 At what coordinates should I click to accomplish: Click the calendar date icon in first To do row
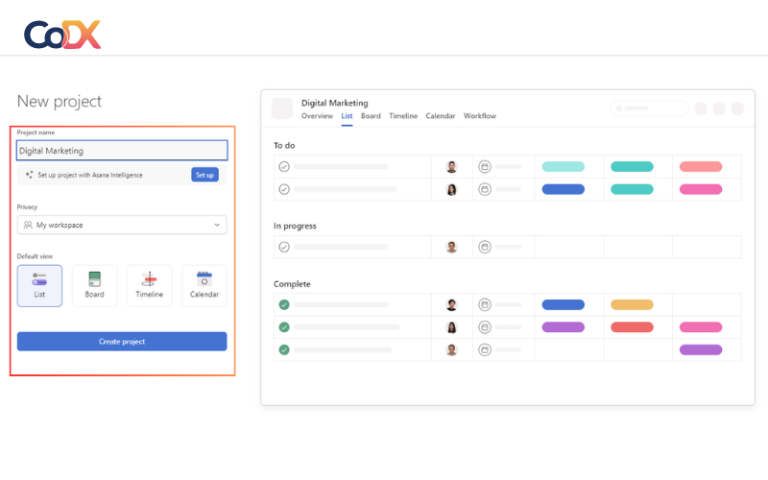pos(485,167)
